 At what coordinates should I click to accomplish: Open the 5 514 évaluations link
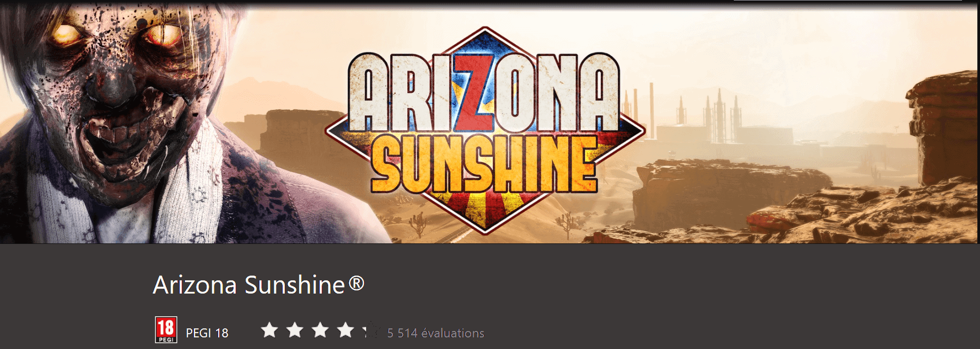(x=435, y=333)
